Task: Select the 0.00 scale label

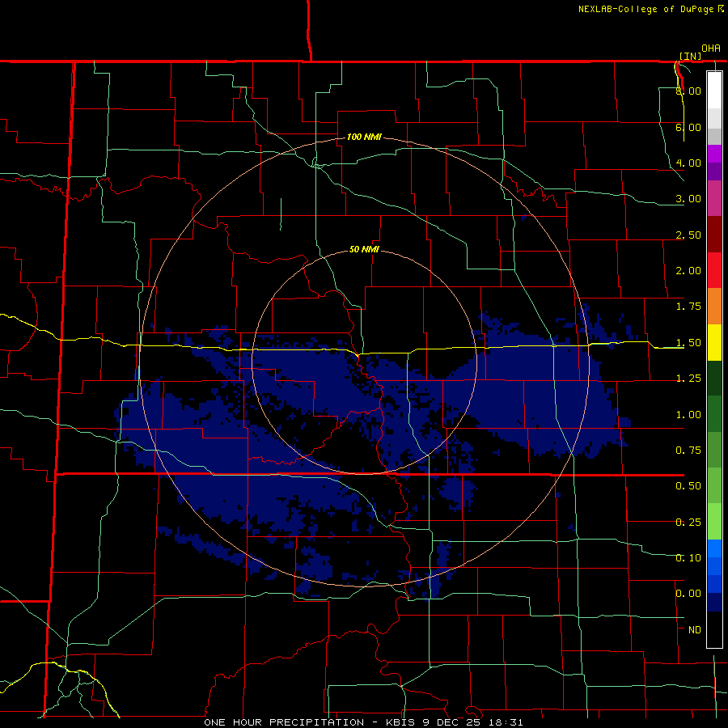Action: click(x=688, y=594)
